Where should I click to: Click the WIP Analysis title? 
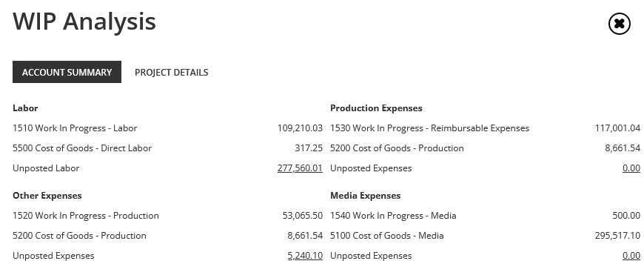(84, 21)
